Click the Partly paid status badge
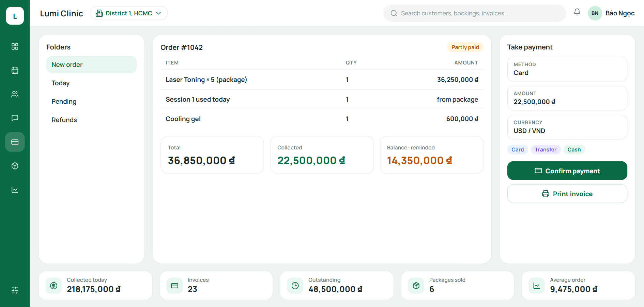Viewport: 644px width, 307px height. click(x=465, y=47)
